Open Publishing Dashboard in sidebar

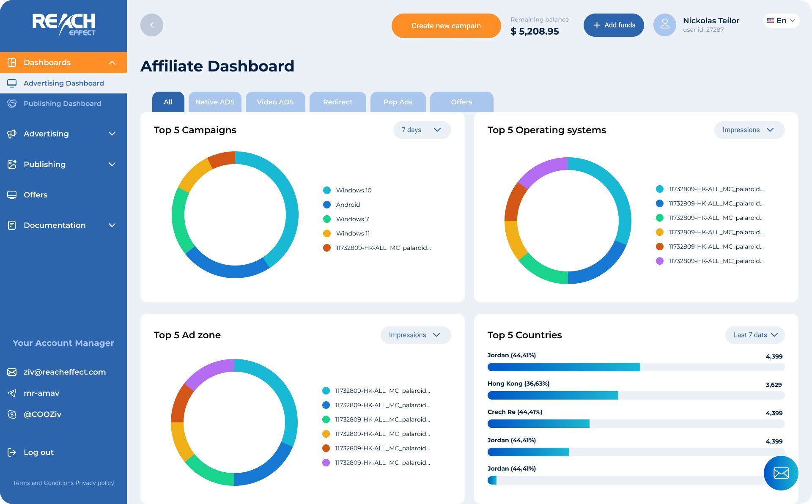pos(62,104)
